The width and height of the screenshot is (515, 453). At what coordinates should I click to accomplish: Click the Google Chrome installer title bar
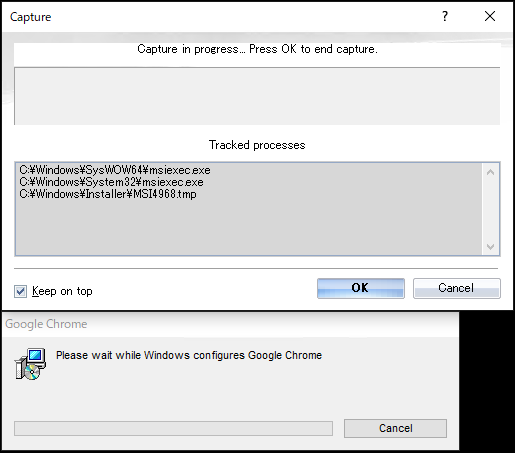[231, 324]
